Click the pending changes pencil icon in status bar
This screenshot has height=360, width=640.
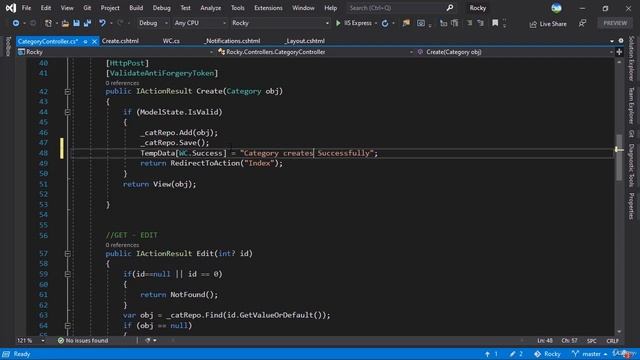point(513,354)
